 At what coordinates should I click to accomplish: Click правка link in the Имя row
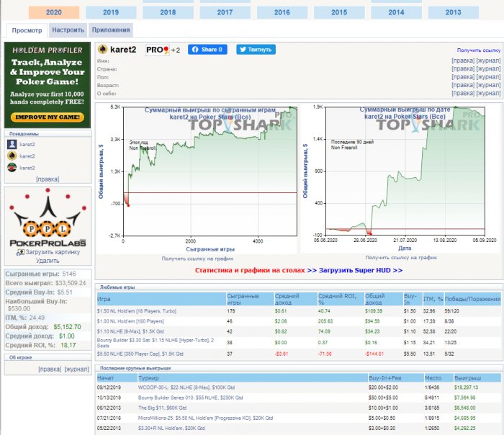point(463,60)
